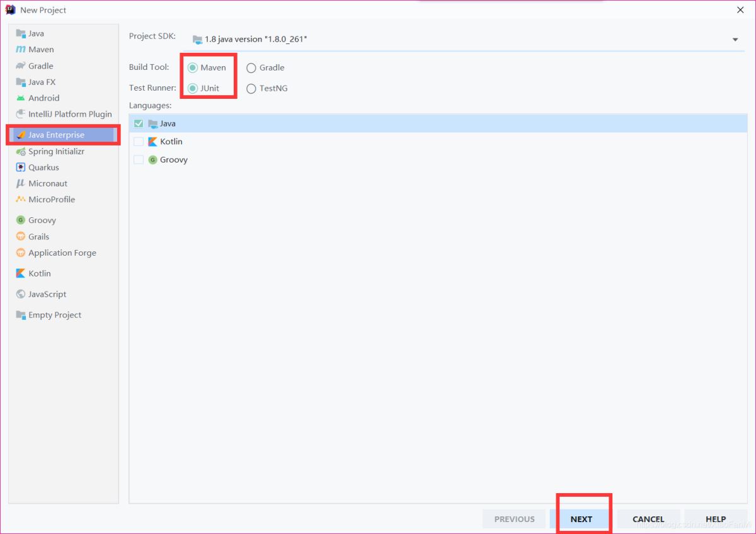The image size is (756, 534).
Task: Check the Groovy language checkbox
Action: click(139, 160)
